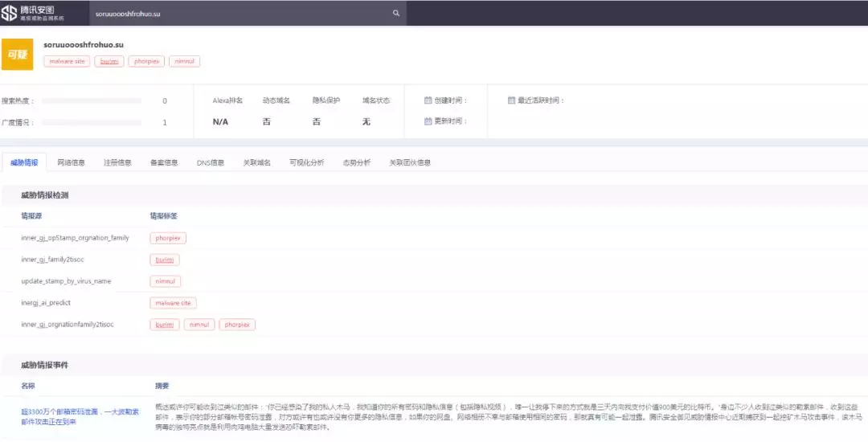
Task: Click the calendar icon beside 创建时间
Action: (428, 100)
